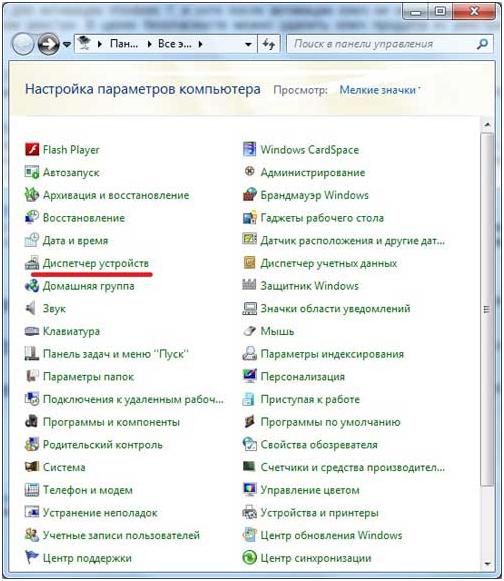Click the search magnifier icon
The height and width of the screenshot is (581, 504).
tap(482, 44)
